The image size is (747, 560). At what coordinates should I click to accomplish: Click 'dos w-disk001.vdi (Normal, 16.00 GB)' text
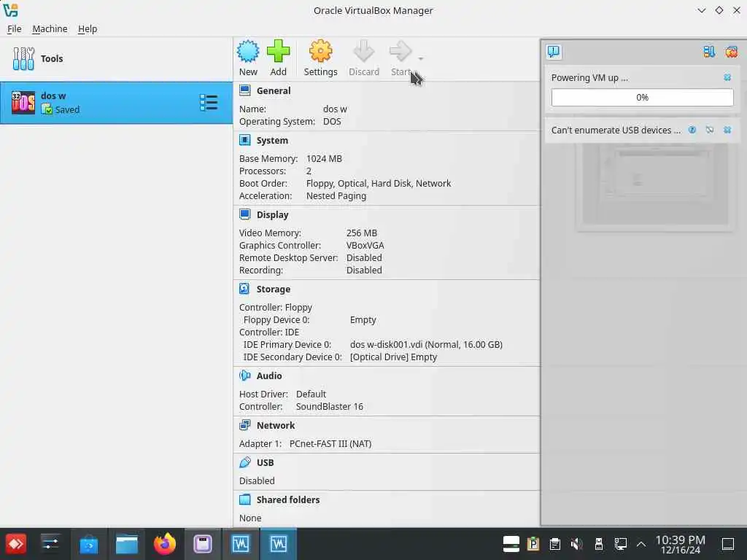(426, 344)
